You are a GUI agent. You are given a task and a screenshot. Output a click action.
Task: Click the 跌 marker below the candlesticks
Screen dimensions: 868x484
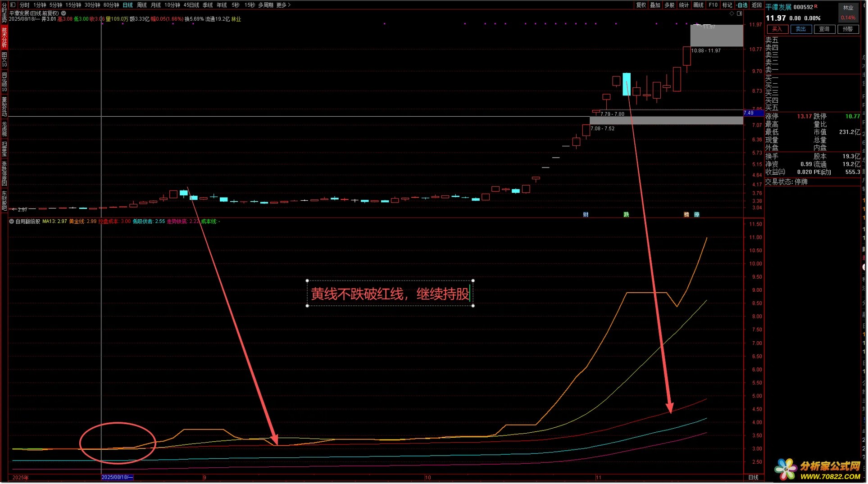pos(626,215)
